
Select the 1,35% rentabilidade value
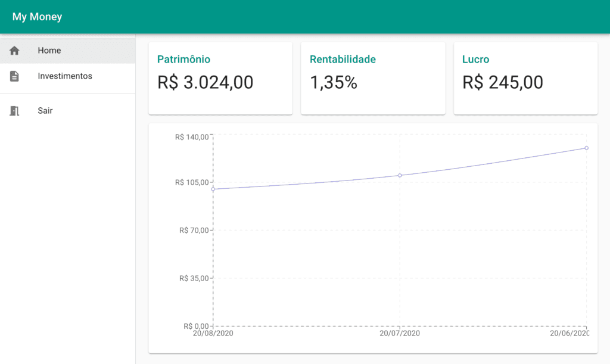(x=334, y=82)
